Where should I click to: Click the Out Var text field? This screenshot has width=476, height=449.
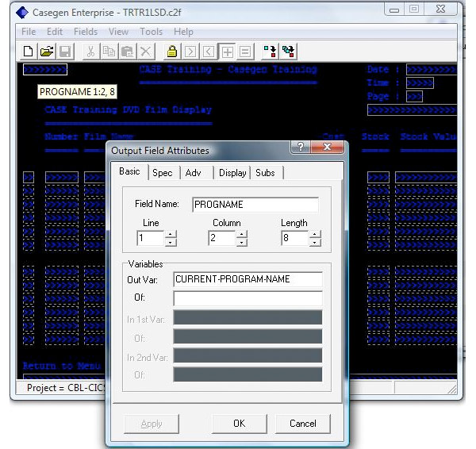(x=248, y=279)
